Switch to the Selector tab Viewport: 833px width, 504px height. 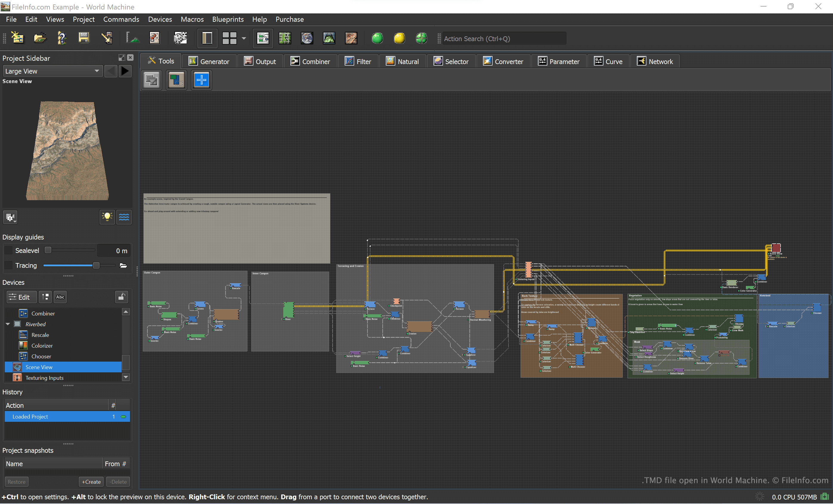coord(451,61)
